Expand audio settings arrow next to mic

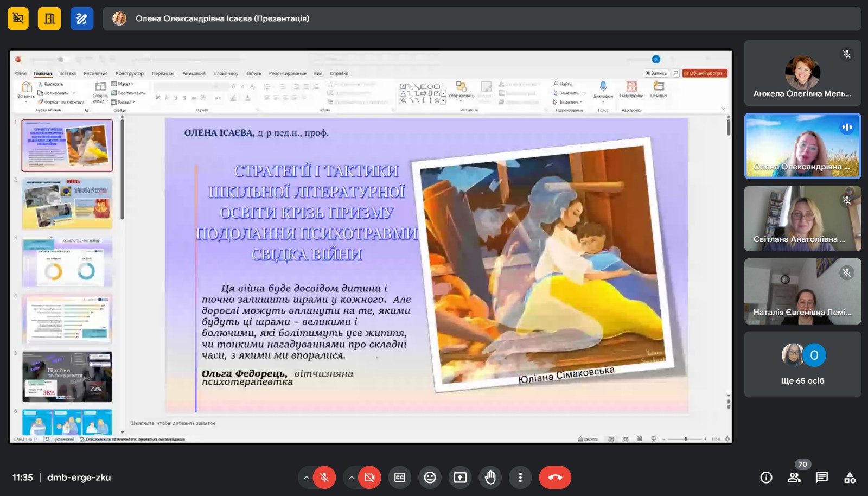(x=306, y=478)
